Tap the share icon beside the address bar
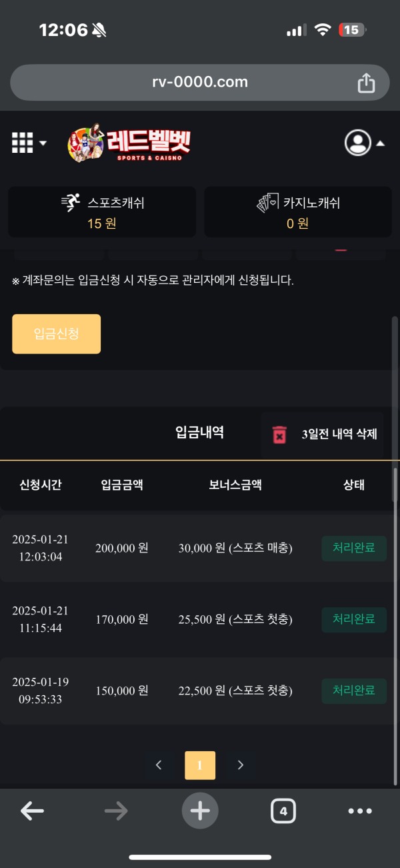The image size is (400, 868). (365, 81)
